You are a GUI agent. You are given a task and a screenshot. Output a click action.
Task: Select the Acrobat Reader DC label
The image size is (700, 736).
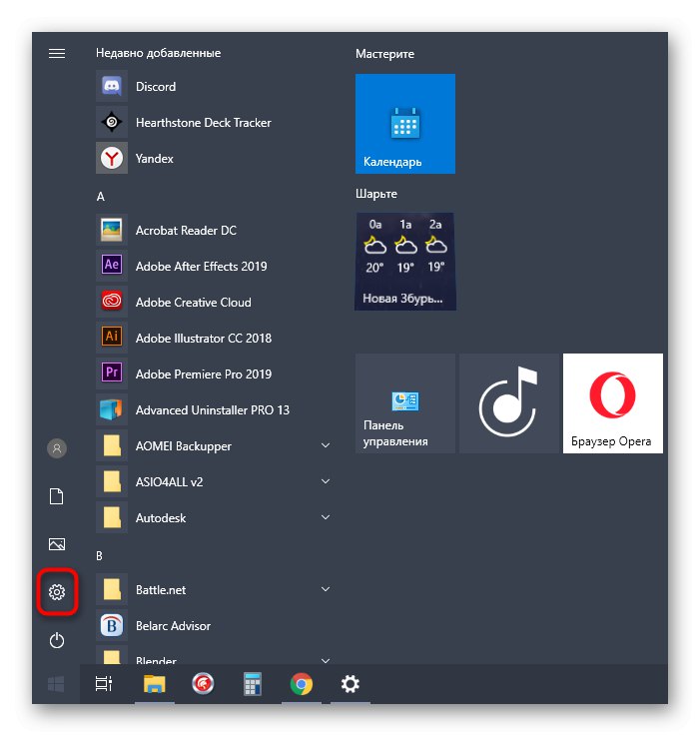(186, 231)
